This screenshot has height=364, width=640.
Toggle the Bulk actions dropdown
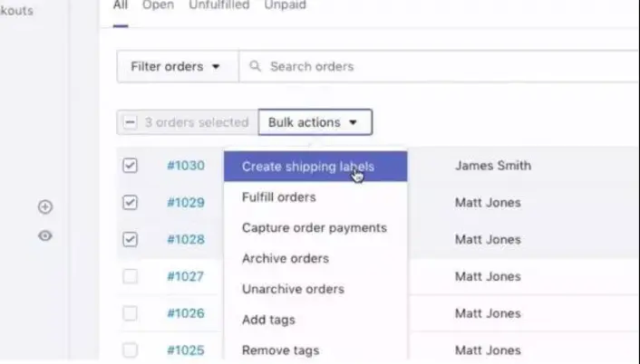(314, 122)
